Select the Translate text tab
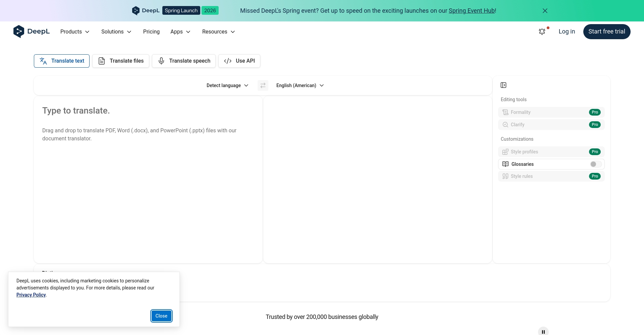 coord(62,61)
